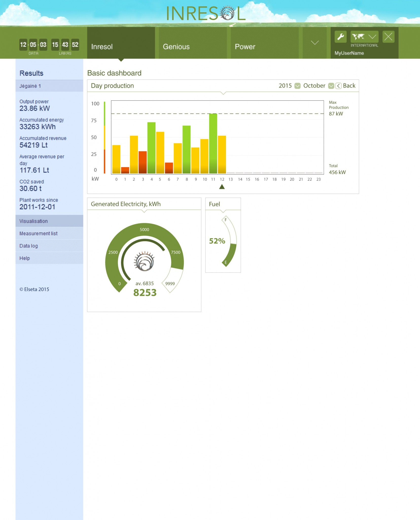Click the INRESOL sun logo

click(x=227, y=13)
